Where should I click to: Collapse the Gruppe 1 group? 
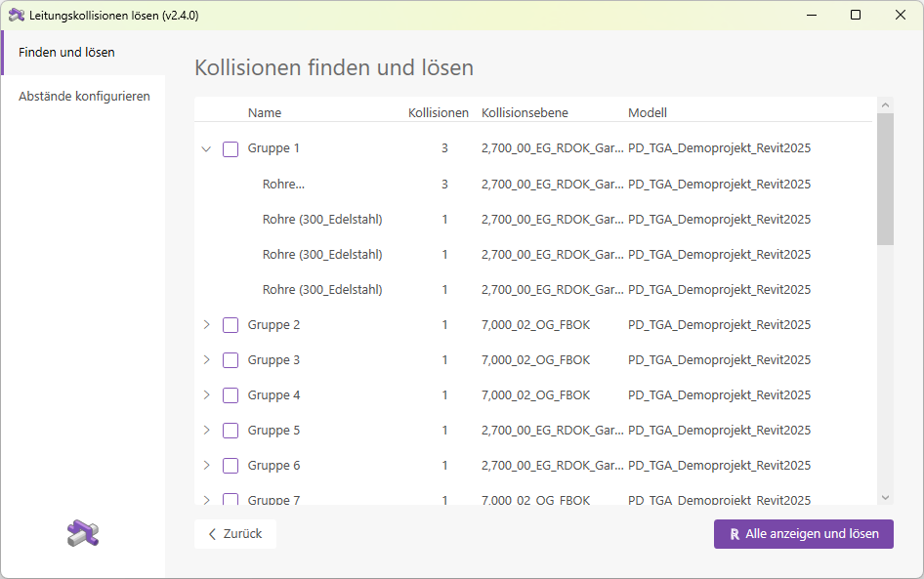pyautogui.click(x=205, y=148)
